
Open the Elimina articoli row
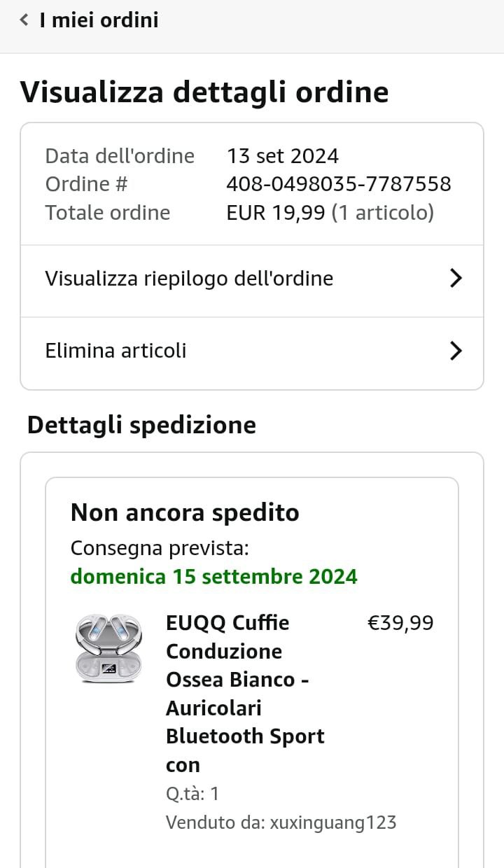coord(116,350)
